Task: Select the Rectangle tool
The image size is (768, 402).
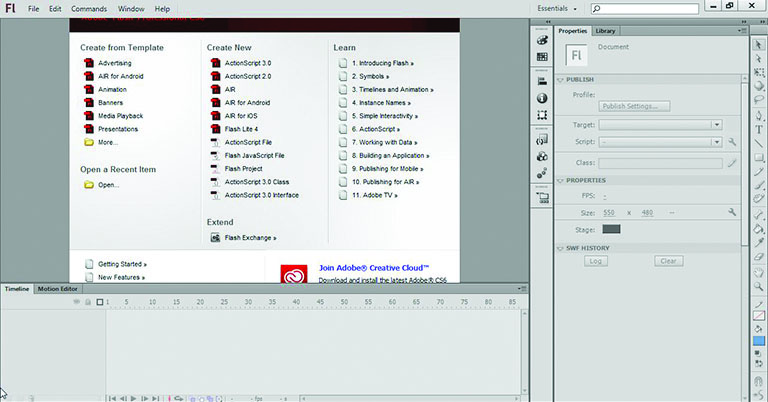Action: click(x=759, y=158)
